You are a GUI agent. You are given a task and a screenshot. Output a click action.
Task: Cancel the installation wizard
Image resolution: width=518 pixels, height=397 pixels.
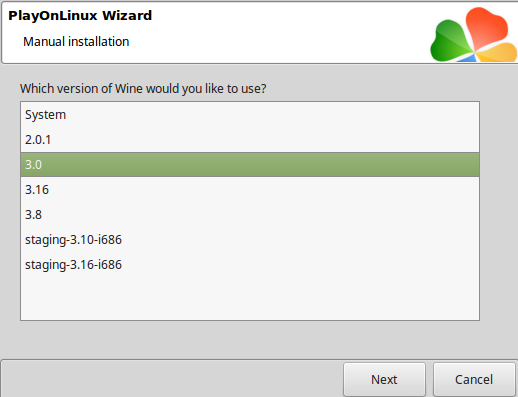(474, 379)
